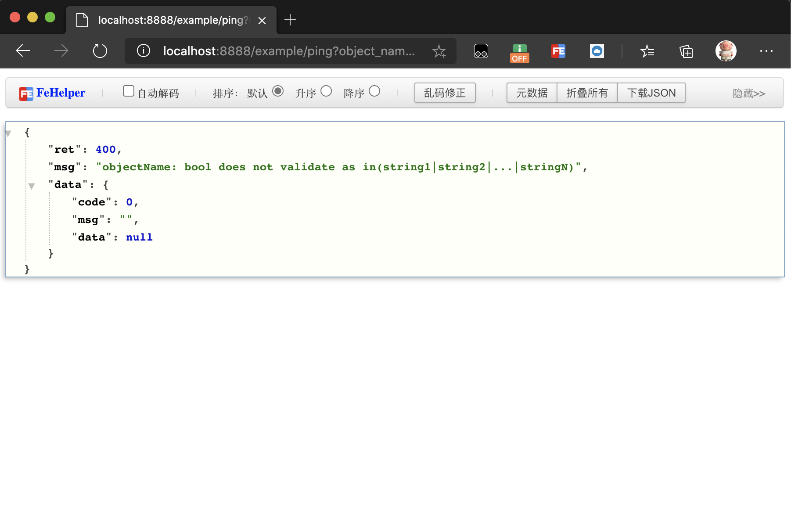This screenshot has width=791, height=532.
Task: Open the extension with the OFF badge
Action: point(519,53)
